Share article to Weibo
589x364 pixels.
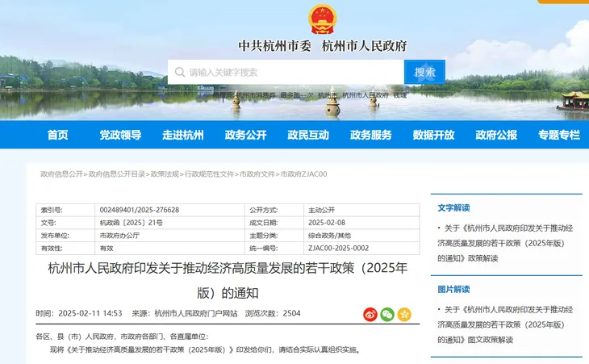370,314
